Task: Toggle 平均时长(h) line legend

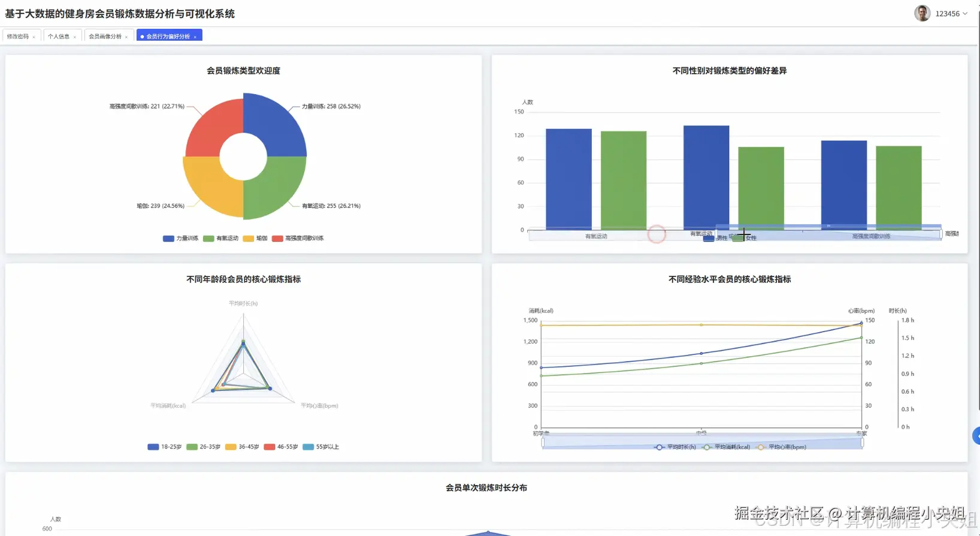Action: point(675,447)
